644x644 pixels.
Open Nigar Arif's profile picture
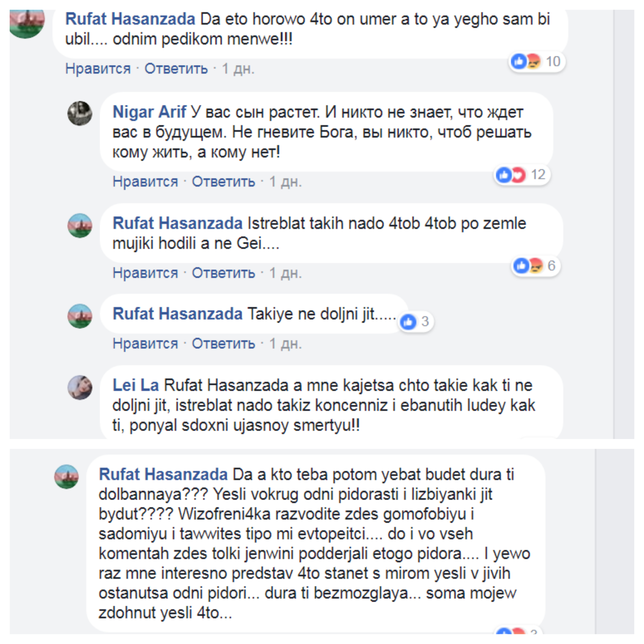point(80,113)
